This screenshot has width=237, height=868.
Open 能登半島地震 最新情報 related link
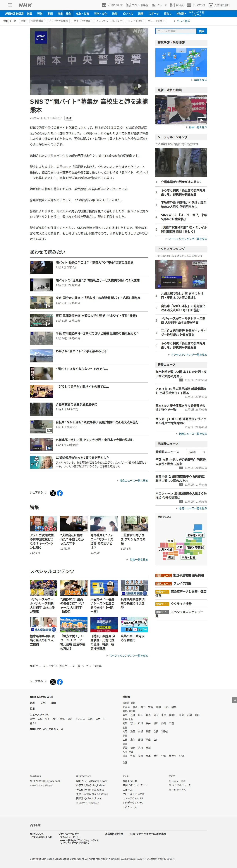188,575
